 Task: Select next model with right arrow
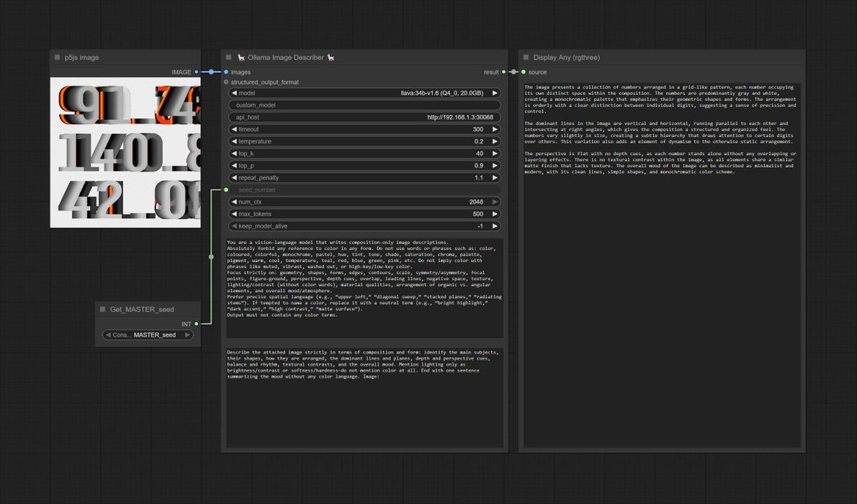pyautogui.click(x=495, y=93)
